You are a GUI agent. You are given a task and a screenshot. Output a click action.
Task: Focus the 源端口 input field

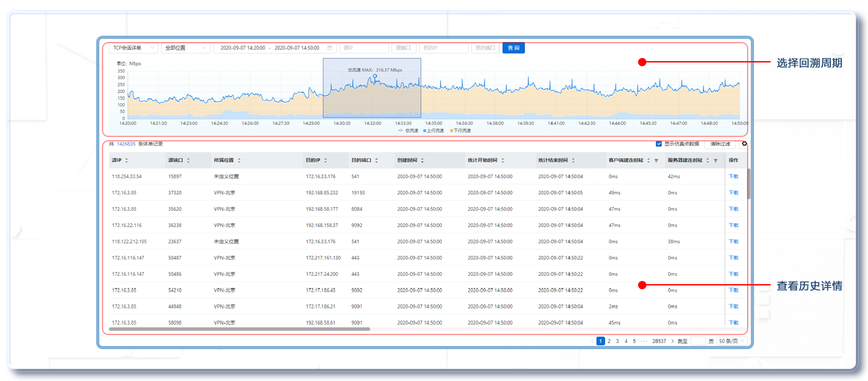[x=404, y=48]
